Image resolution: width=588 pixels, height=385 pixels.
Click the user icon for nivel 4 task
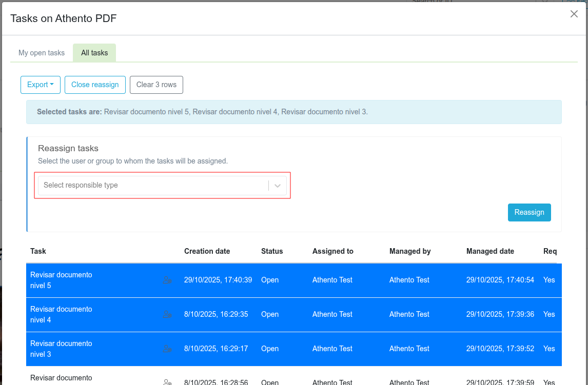tap(167, 314)
